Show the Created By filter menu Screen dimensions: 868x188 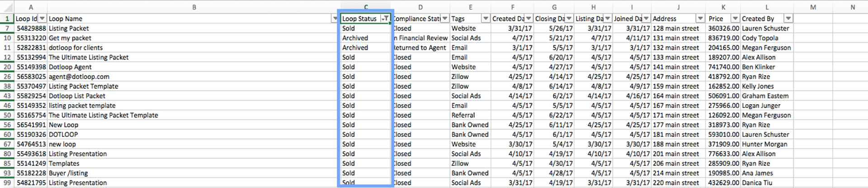[788, 19]
